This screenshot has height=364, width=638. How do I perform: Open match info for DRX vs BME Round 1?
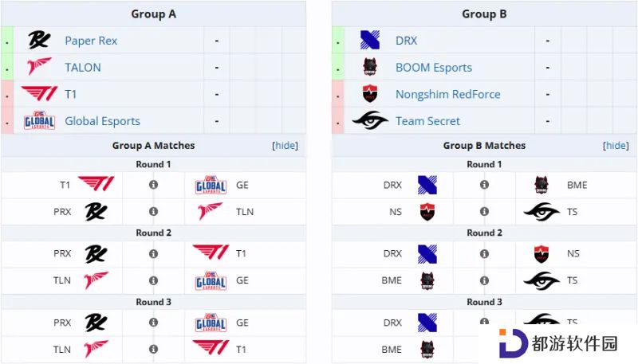[484, 185]
